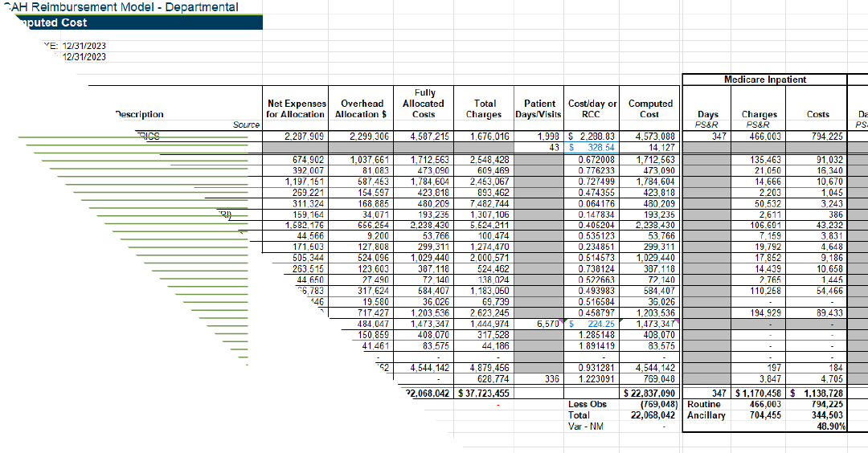Click the Ancillary label cell

click(706, 415)
